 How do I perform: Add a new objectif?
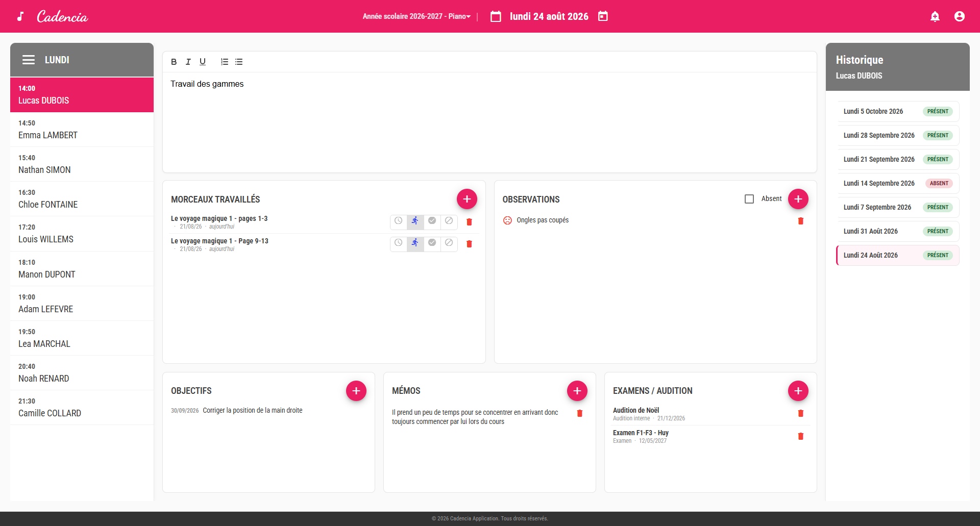click(356, 391)
